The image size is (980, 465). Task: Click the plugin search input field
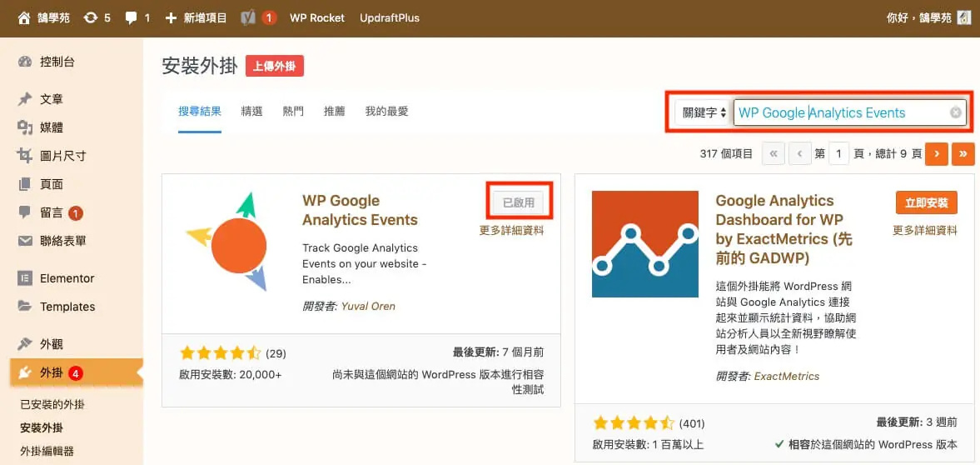850,113
